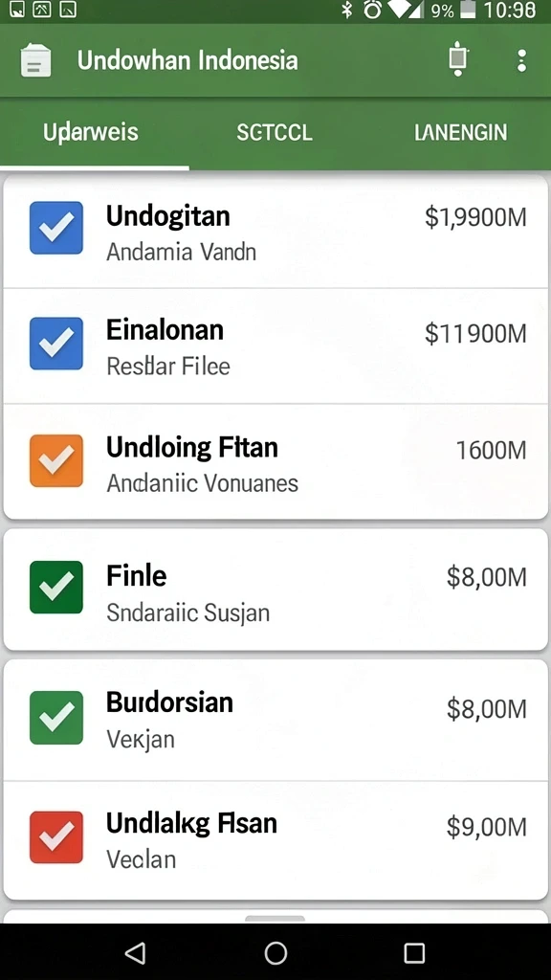Open the three-dot overflow menu
Screen dimensions: 551x980
pos(521,60)
